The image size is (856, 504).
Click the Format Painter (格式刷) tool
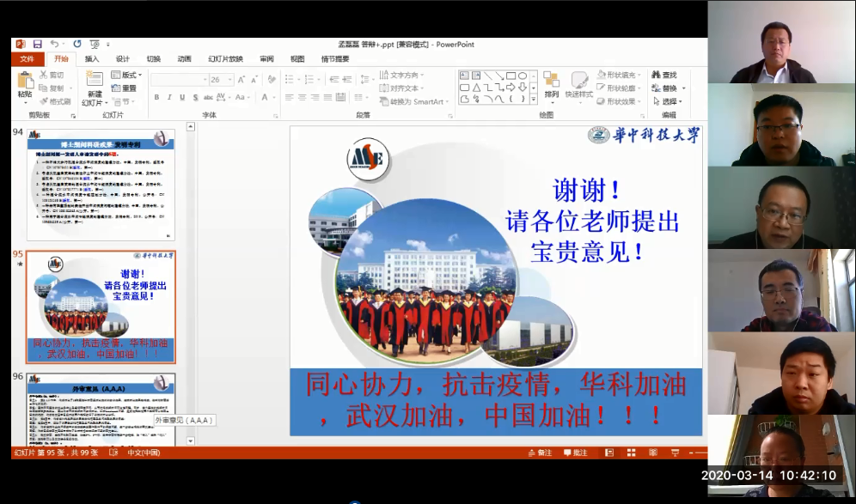[55, 101]
